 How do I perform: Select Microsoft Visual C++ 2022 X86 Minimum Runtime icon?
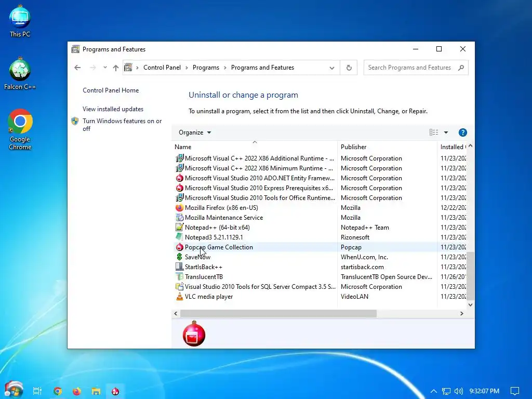pyautogui.click(x=179, y=168)
